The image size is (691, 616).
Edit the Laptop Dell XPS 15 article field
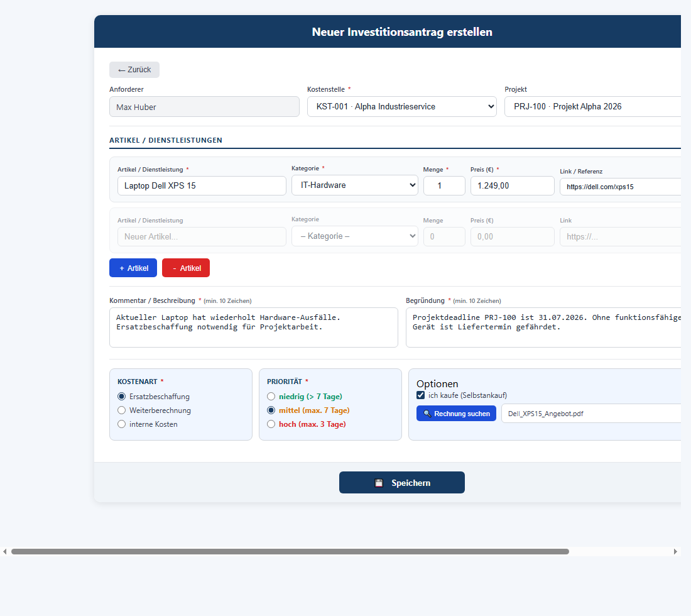(x=202, y=185)
